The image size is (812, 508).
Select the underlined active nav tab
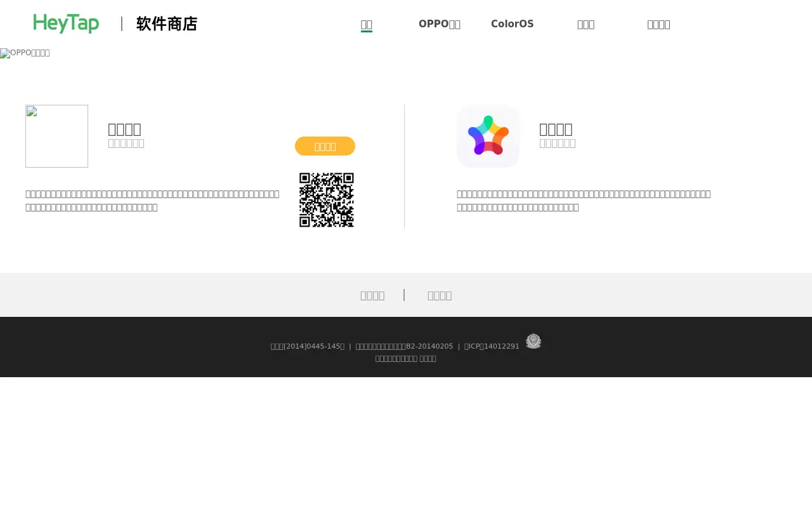pyautogui.click(x=367, y=24)
